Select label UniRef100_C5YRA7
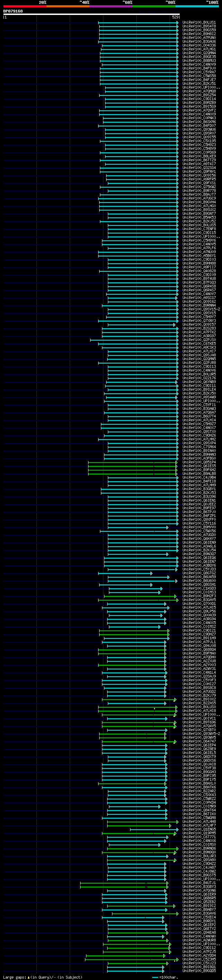This screenshot has width=222, height=980. tap(199, 72)
